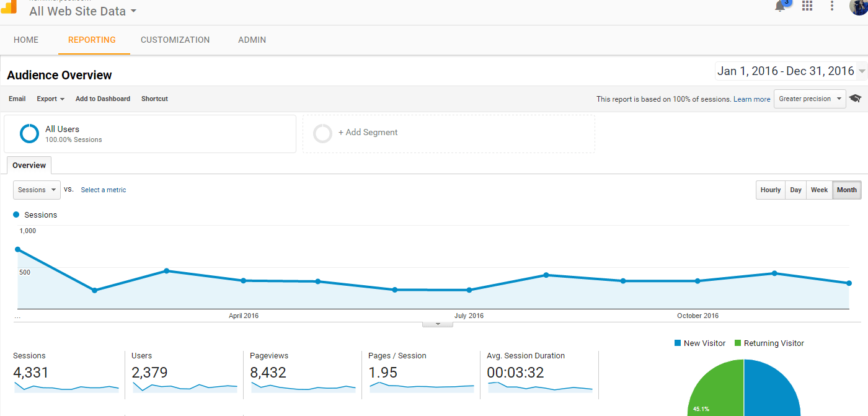The height and width of the screenshot is (416, 868).
Task: Open the Greater precision dropdown
Action: [x=810, y=99]
